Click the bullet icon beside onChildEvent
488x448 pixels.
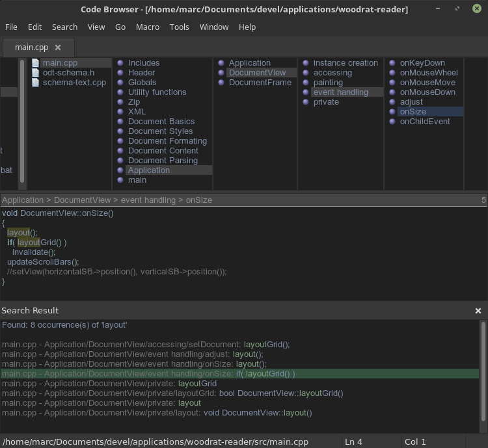click(392, 122)
